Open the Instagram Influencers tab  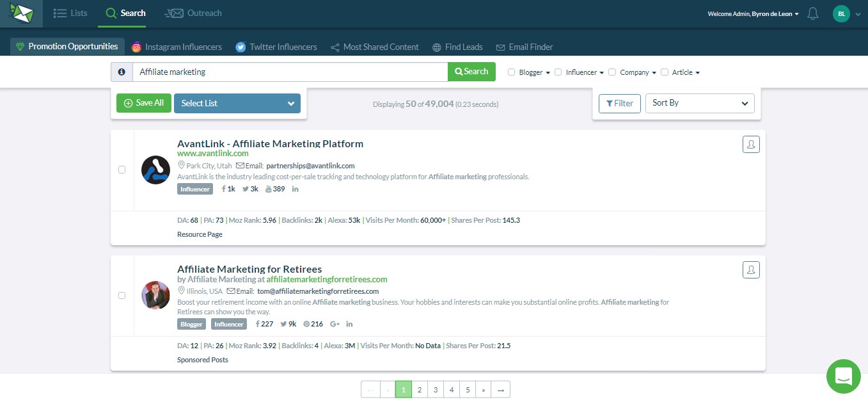[177, 47]
